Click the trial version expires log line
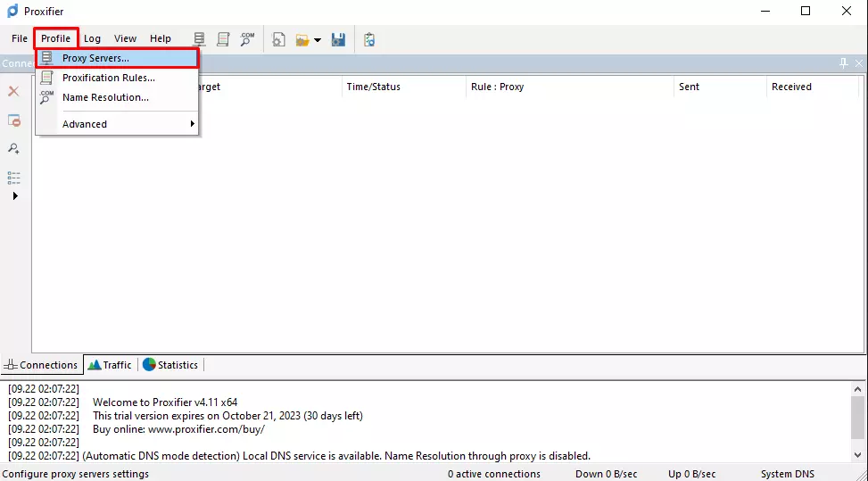Viewport: 868px width, 481px height. [x=227, y=416]
